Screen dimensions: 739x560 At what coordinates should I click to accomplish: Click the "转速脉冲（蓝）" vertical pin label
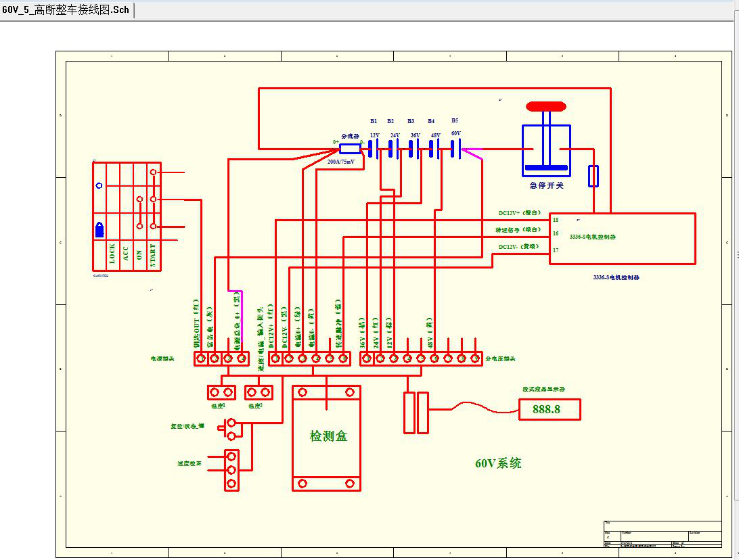(x=338, y=323)
